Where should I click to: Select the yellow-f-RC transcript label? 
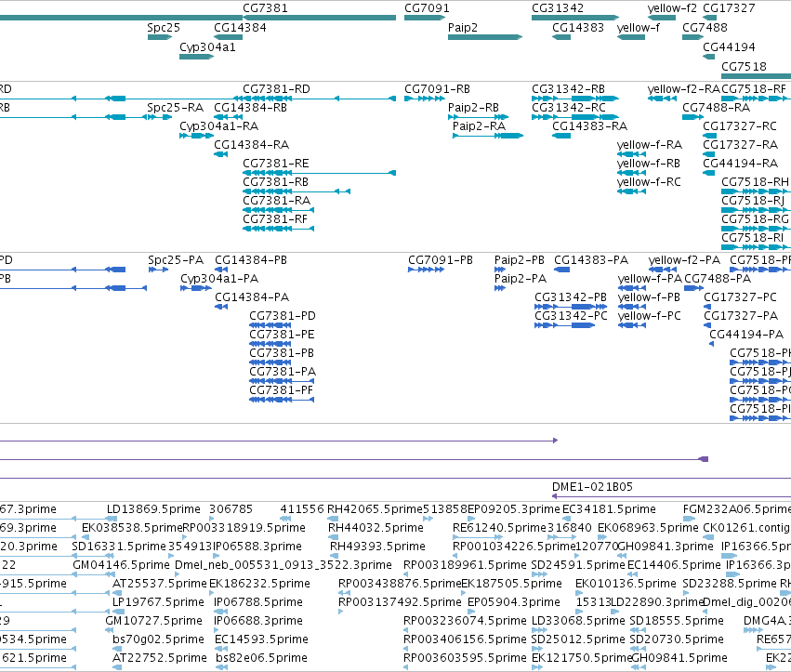[649, 181]
